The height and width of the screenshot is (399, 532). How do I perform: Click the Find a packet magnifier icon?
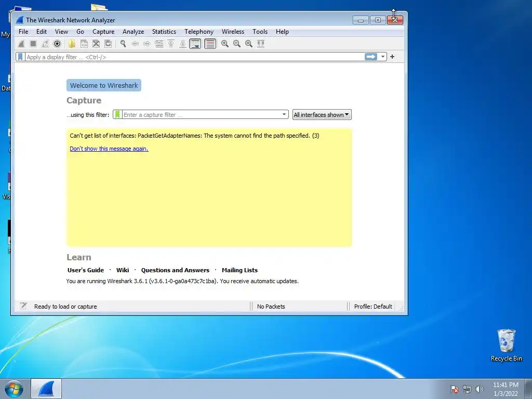click(x=123, y=44)
